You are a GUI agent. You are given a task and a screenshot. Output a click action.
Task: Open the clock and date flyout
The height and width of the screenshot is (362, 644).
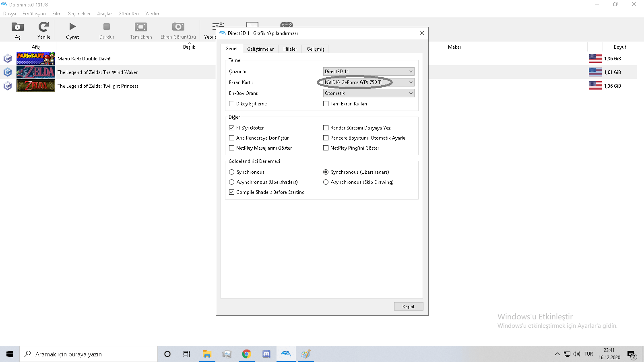click(609, 354)
